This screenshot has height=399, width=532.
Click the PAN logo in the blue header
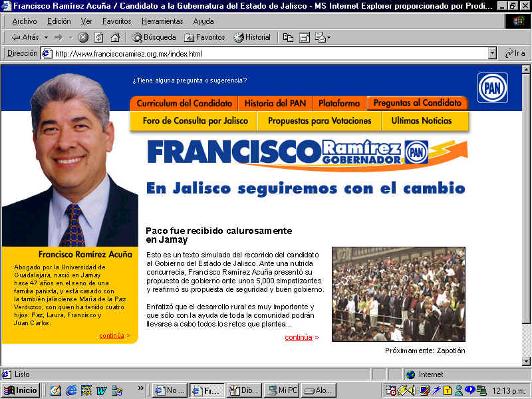[x=493, y=88]
